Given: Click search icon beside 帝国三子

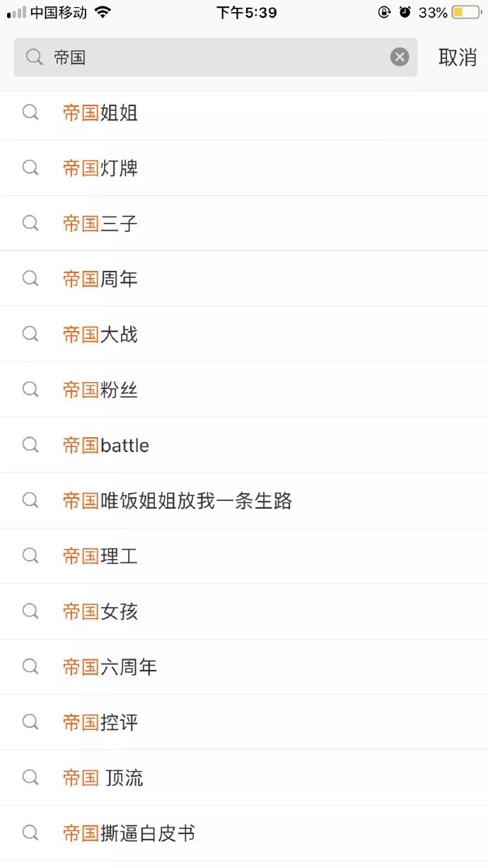Looking at the screenshot, I should click(30, 224).
